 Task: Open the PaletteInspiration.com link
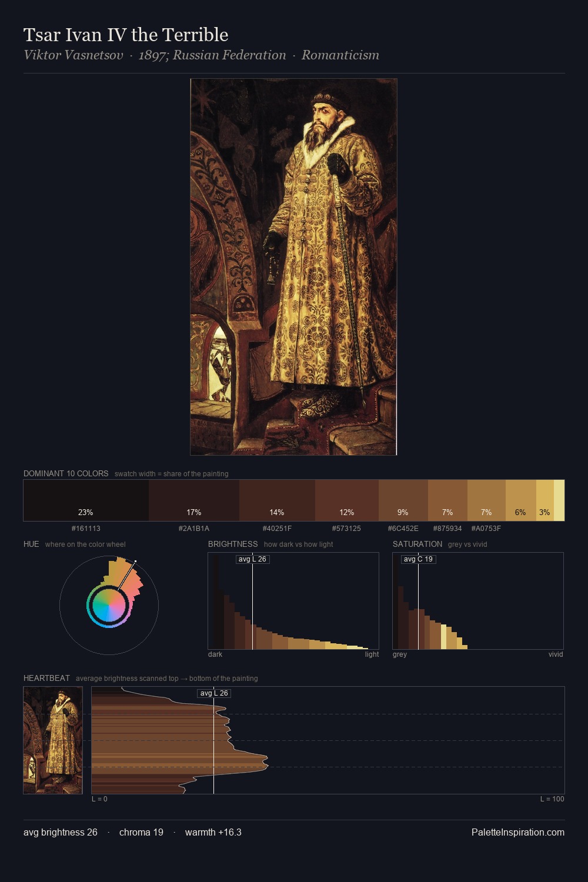tap(518, 833)
